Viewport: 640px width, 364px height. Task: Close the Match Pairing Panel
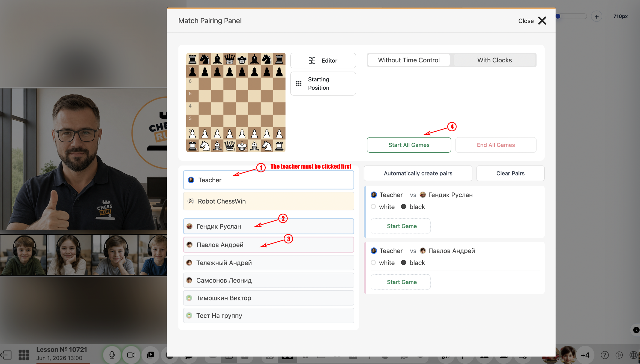coord(532,21)
